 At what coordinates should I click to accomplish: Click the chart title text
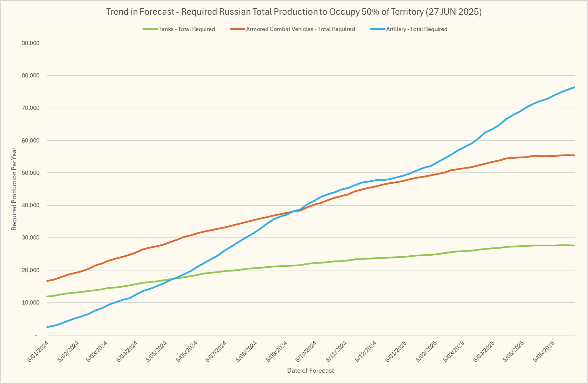(294, 12)
